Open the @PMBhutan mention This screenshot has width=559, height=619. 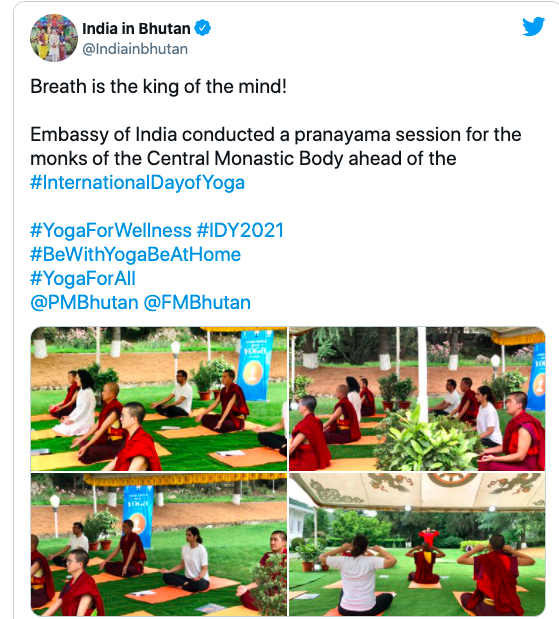[x=84, y=303]
